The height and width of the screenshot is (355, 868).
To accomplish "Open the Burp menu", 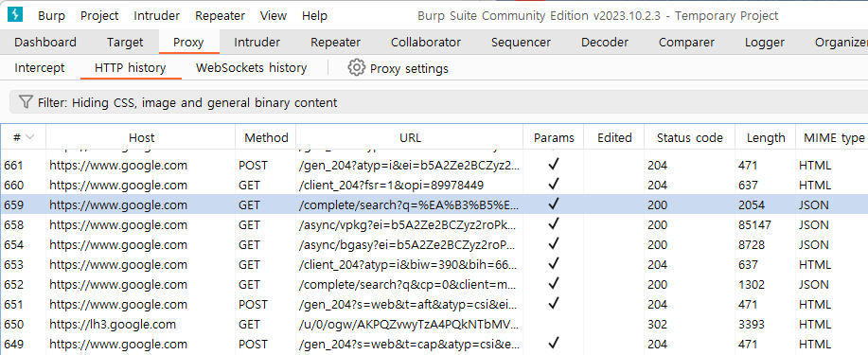I will (51, 15).
